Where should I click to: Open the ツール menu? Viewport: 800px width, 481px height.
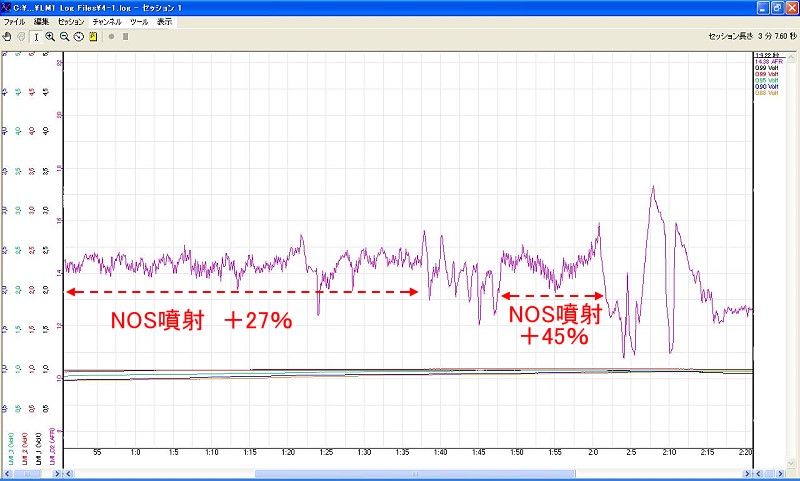(x=139, y=22)
